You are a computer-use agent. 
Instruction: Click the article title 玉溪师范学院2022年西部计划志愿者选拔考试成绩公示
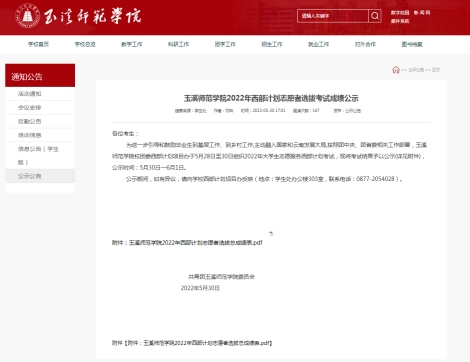pos(271,98)
